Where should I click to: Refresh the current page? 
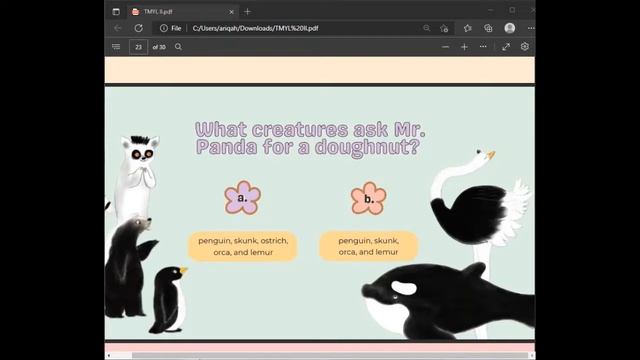click(x=139, y=28)
